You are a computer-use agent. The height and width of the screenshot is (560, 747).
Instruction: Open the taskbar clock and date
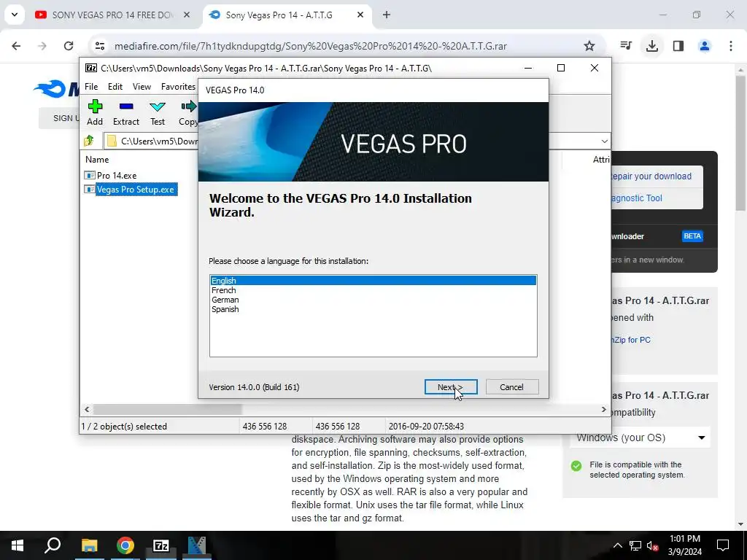click(684, 545)
